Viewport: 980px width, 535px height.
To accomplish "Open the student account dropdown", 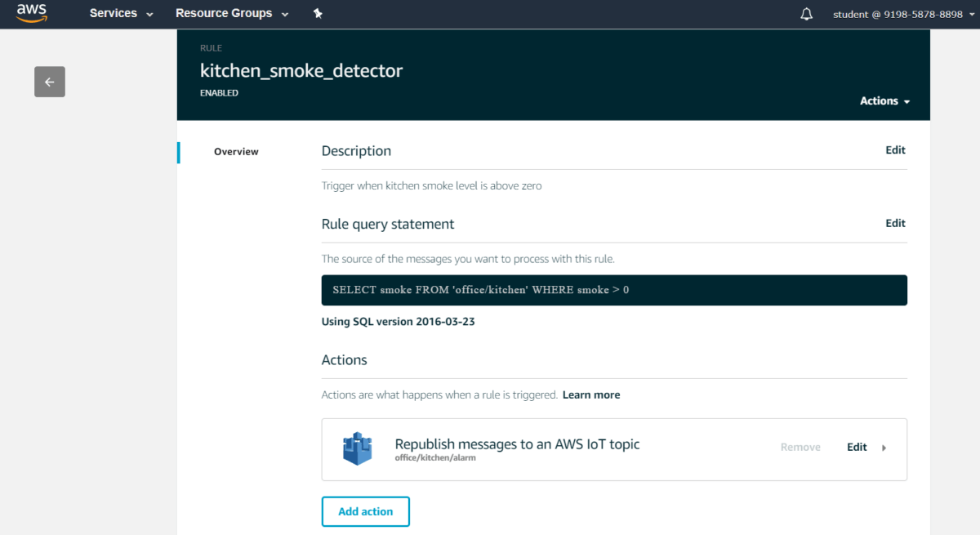I will click(x=904, y=14).
